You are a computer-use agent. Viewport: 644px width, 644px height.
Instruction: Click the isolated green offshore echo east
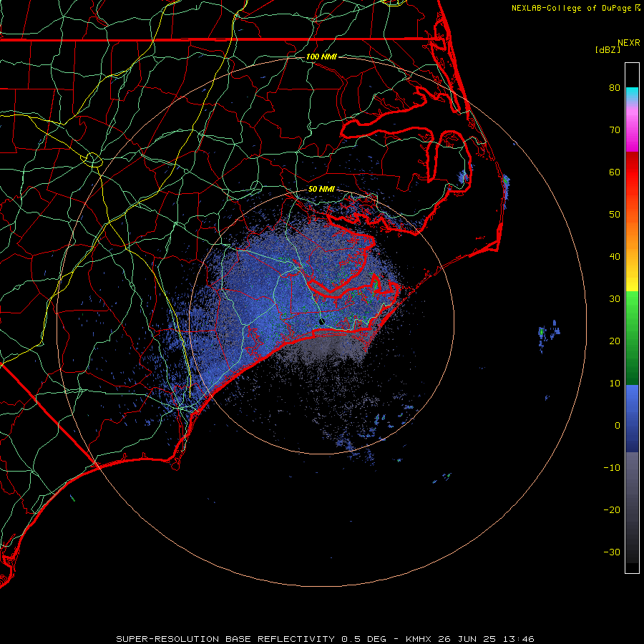(x=542, y=331)
